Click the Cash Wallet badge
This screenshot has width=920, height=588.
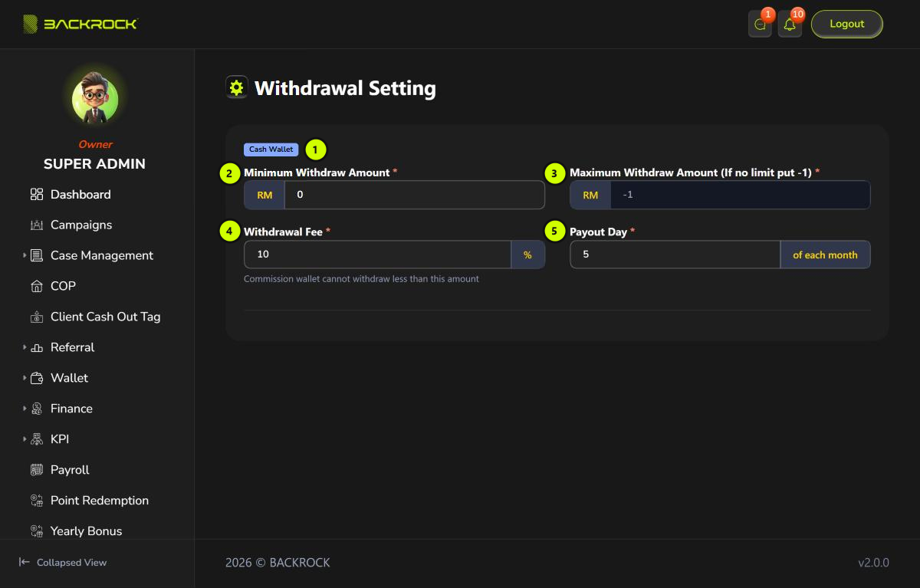(271, 149)
